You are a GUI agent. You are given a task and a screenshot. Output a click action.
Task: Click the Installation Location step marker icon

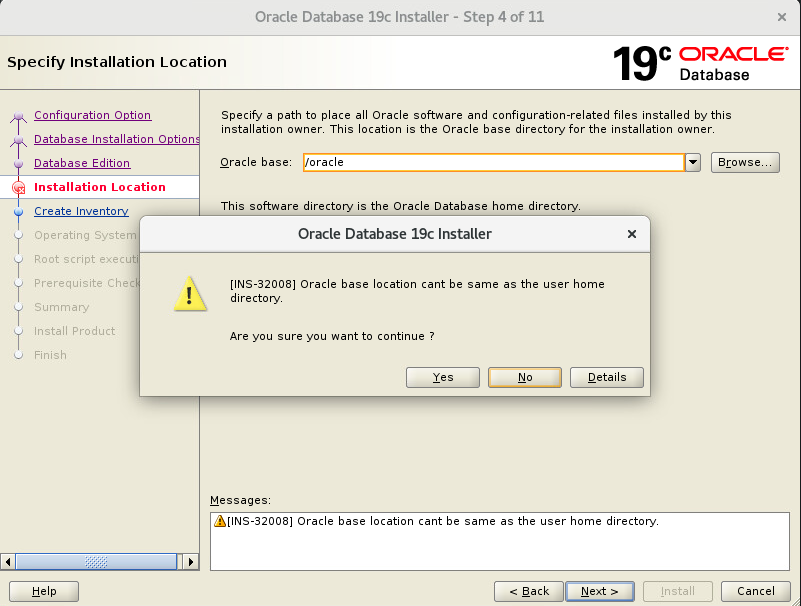[18, 188]
